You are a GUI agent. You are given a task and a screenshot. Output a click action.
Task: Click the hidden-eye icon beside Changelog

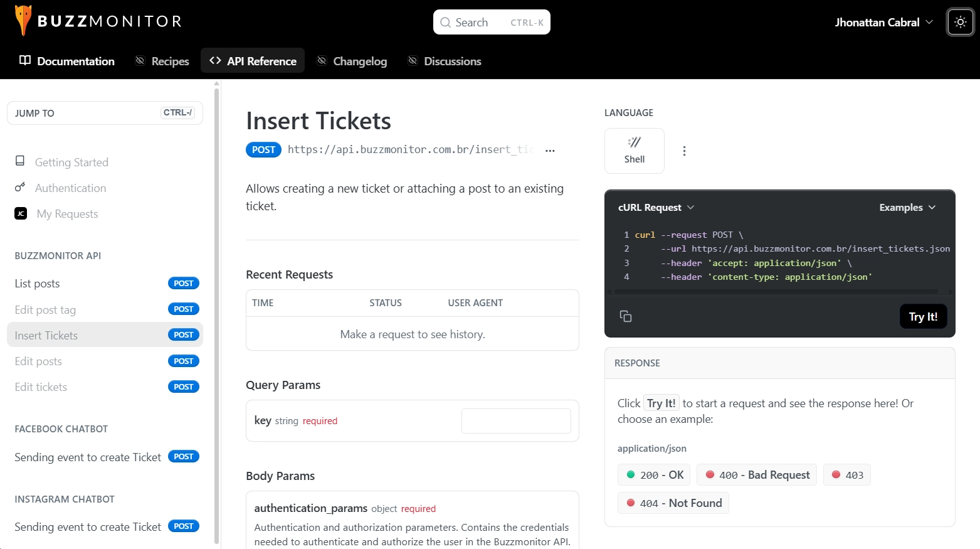(x=322, y=60)
